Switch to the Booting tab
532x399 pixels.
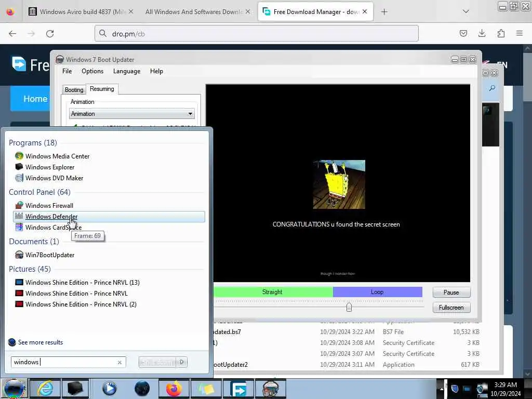coord(74,89)
